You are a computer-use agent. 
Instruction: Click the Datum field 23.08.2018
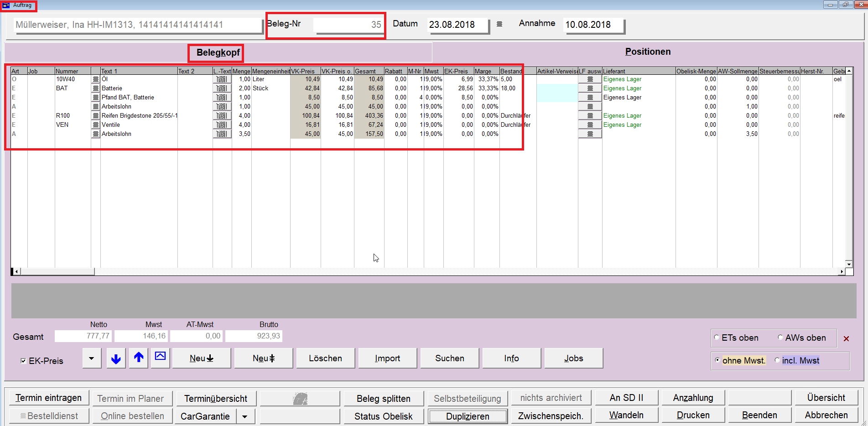pos(458,25)
